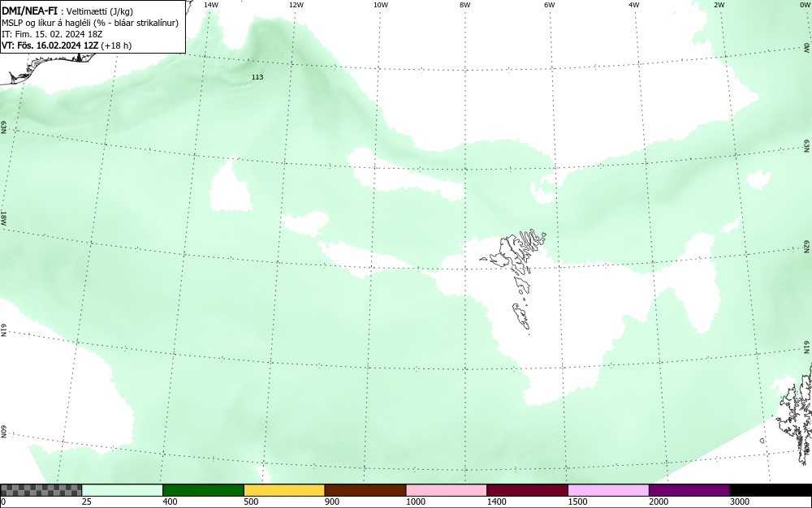Image resolution: width=812 pixels, height=508 pixels.
Task: Click the gray checkered 0–25 legend swatch
Action: (41, 490)
